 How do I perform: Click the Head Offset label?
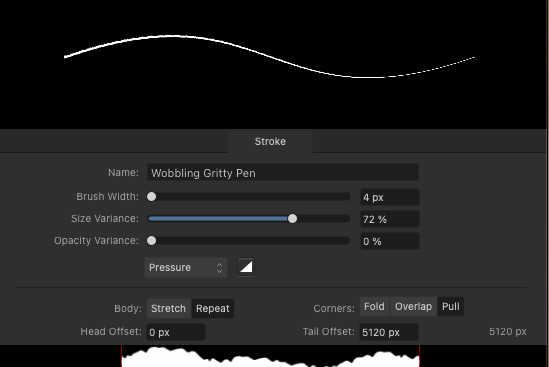pyautogui.click(x=111, y=332)
